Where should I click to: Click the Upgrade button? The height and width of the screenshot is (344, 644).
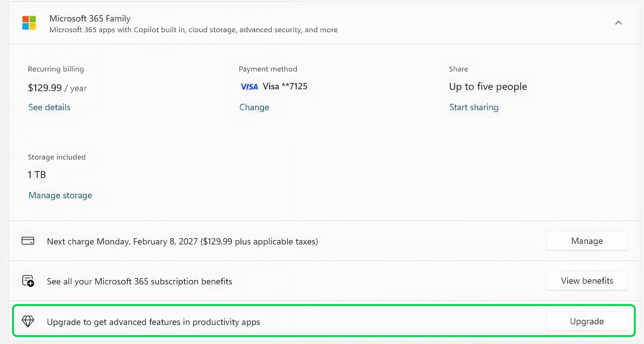[x=587, y=321]
